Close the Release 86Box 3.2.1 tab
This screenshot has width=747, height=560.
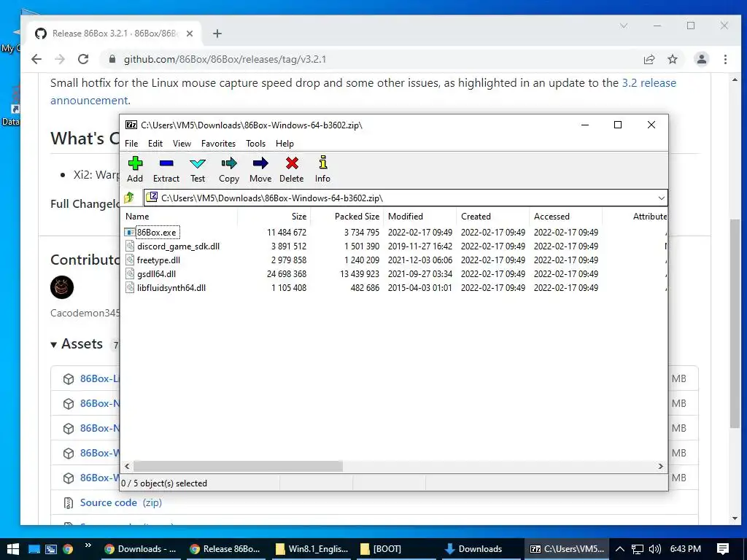pos(190,34)
